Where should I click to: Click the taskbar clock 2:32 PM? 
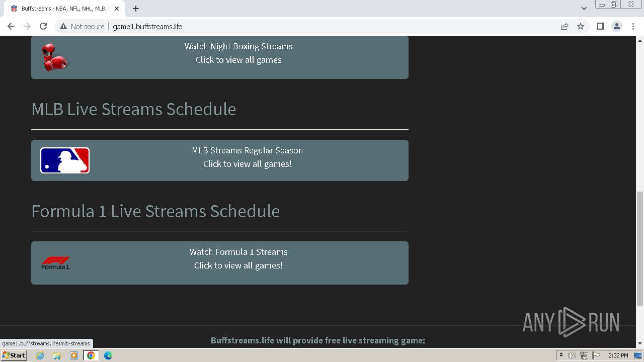pyautogui.click(x=618, y=355)
